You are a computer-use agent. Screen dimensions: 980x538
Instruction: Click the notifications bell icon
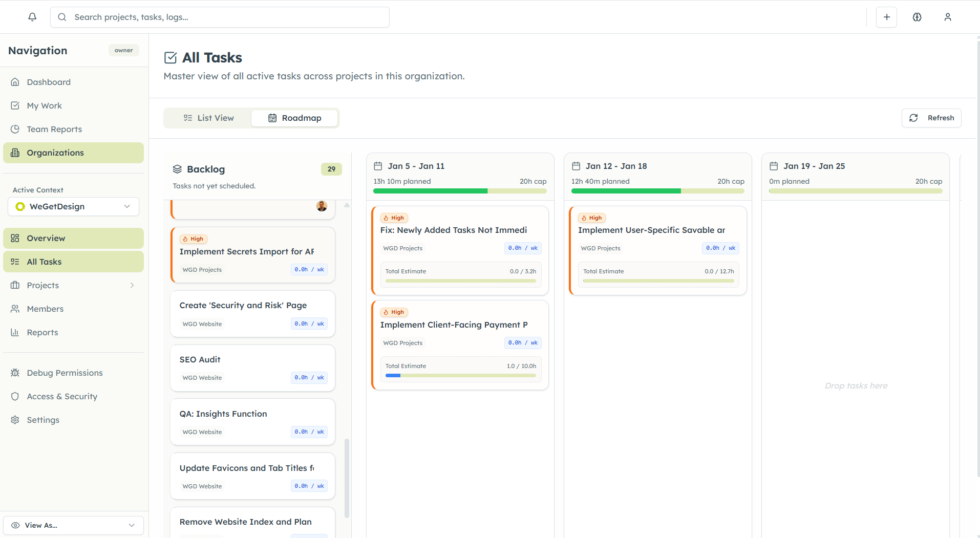(x=32, y=17)
